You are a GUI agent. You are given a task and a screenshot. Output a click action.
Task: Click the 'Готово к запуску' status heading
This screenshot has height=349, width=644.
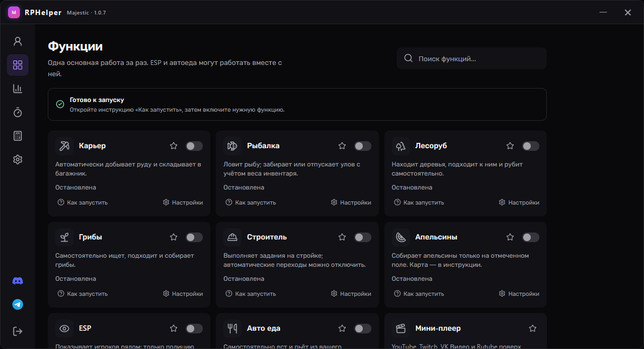click(97, 100)
